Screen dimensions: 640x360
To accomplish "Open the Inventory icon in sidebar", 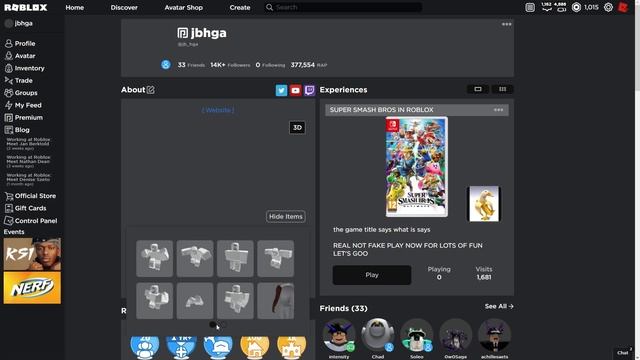I will 9,68.
